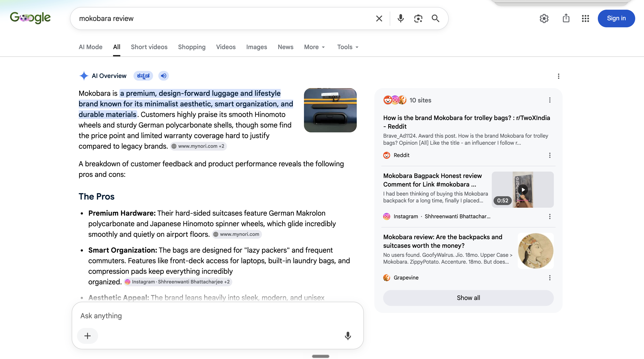The width and height of the screenshot is (644, 359).
Task: Click the magnifying glass search icon
Action: click(x=435, y=19)
